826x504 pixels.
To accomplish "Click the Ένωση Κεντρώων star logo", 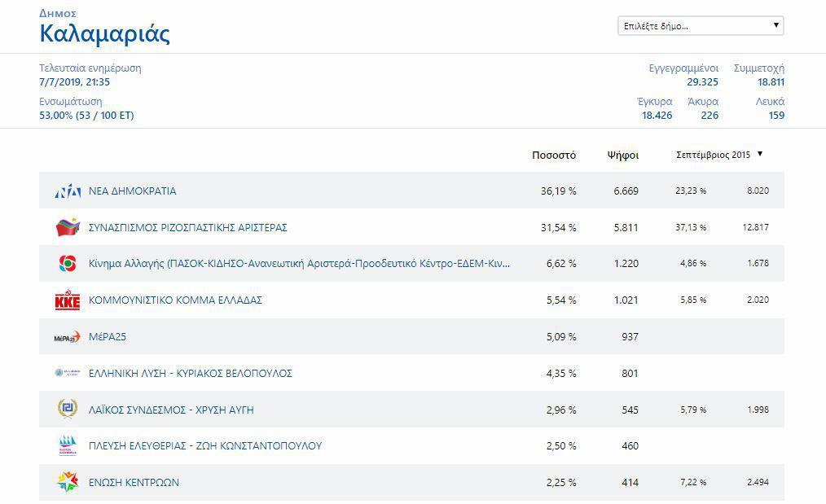I will point(68,482).
